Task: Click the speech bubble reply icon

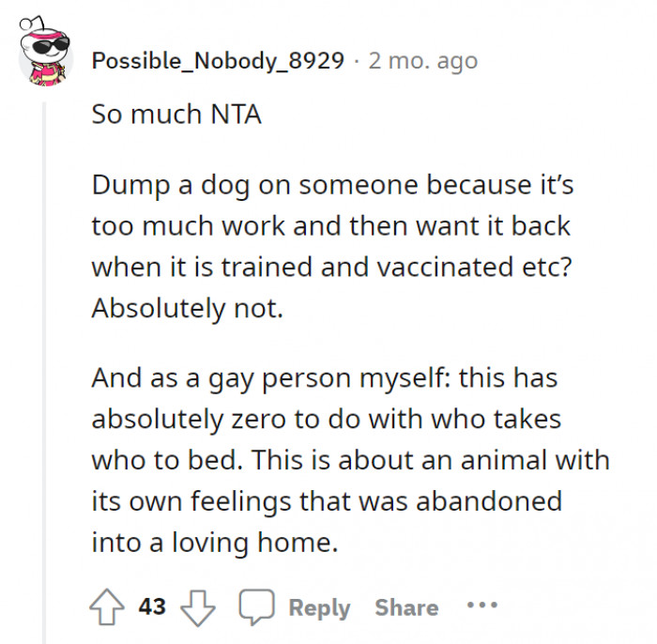Action: click(254, 606)
